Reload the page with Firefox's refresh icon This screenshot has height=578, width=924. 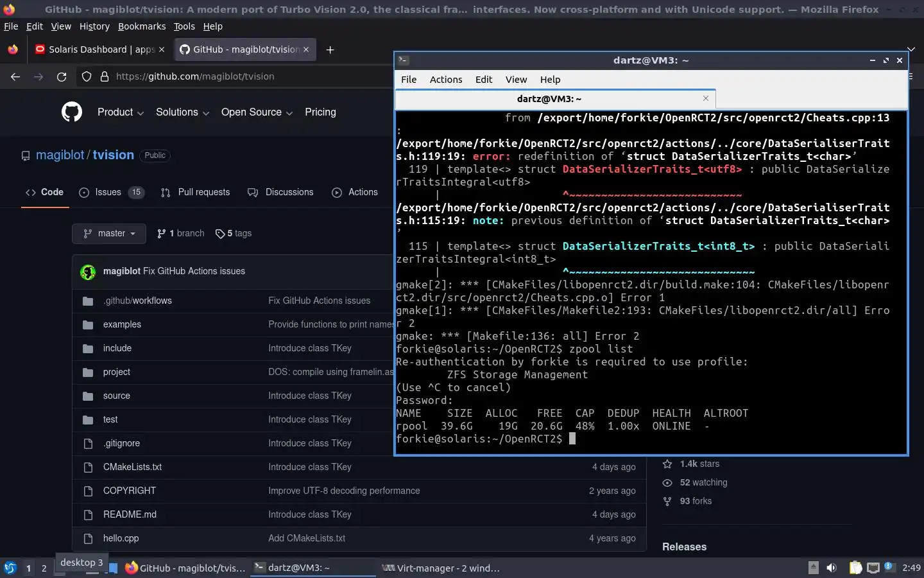(x=62, y=76)
